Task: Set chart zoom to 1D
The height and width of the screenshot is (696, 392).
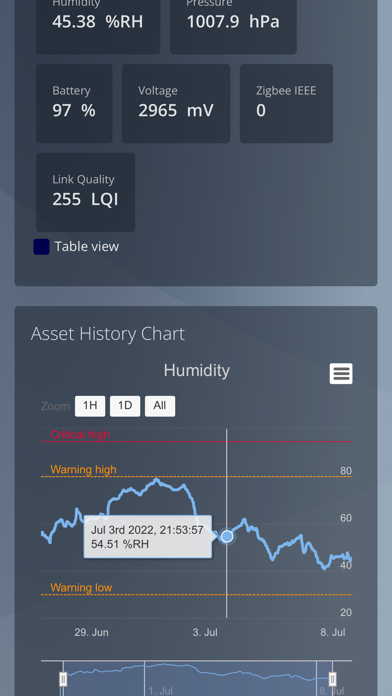Action: coord(125,406)
